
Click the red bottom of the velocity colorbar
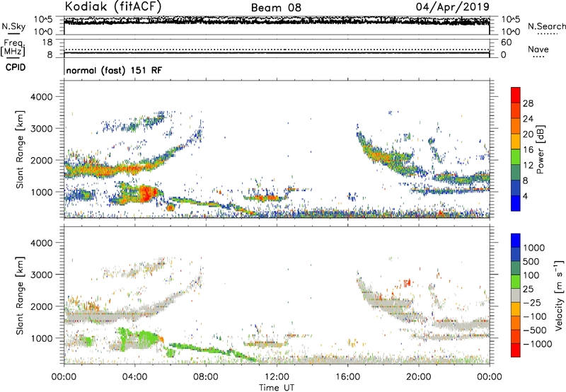pyautogui.click(x=516, y=350)
